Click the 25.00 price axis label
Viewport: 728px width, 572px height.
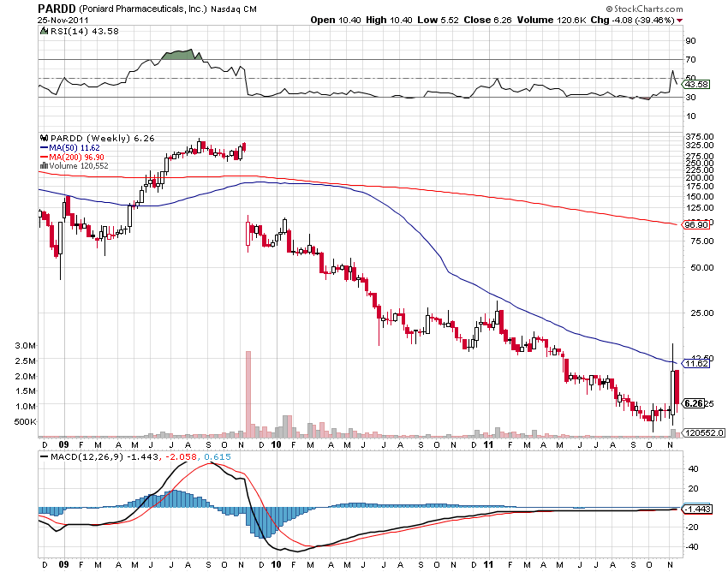702,313
